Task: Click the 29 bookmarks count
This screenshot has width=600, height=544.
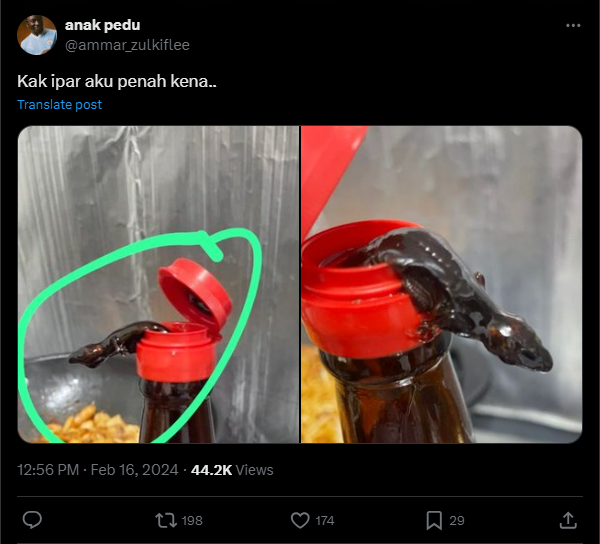Action: (x=456, y=521)
